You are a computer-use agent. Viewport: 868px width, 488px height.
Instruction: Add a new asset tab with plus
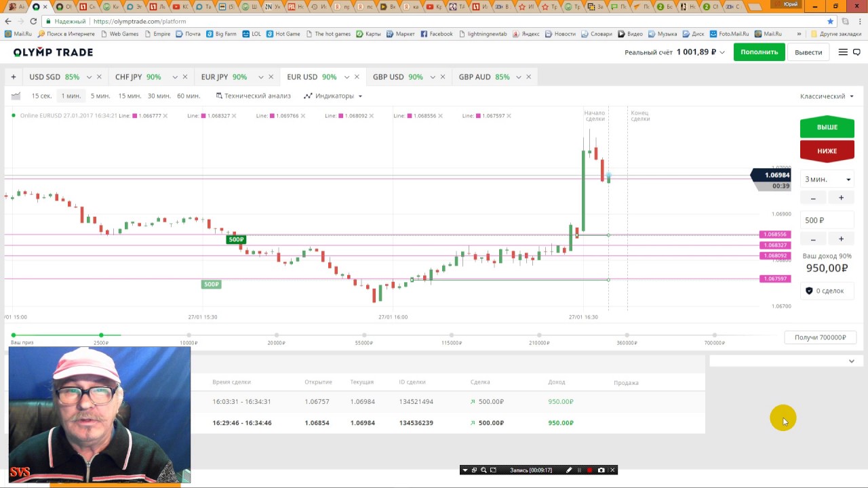tap(13, 77)
